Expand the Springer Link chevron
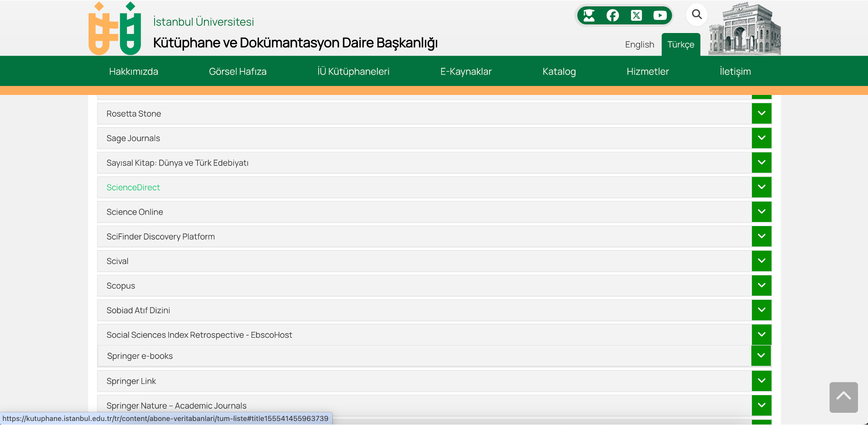Viewport: 868px width, 425px height. (761, 381)
